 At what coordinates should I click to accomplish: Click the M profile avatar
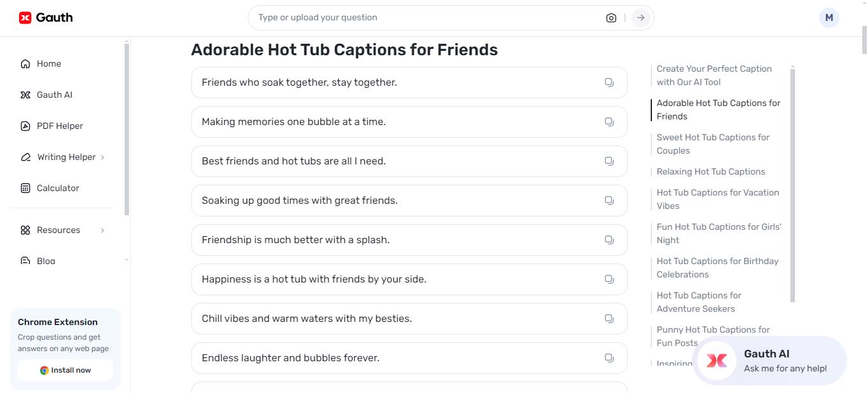click(829, 17)
